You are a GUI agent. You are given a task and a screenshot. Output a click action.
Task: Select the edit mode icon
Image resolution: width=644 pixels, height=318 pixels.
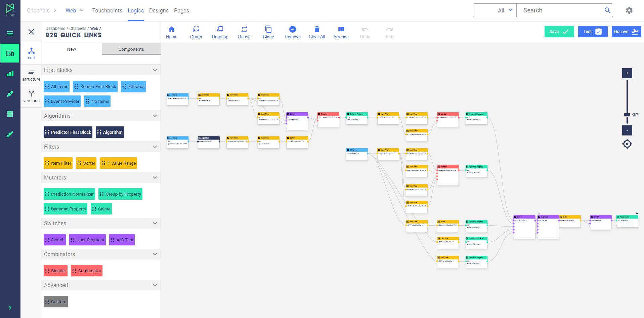31,53
